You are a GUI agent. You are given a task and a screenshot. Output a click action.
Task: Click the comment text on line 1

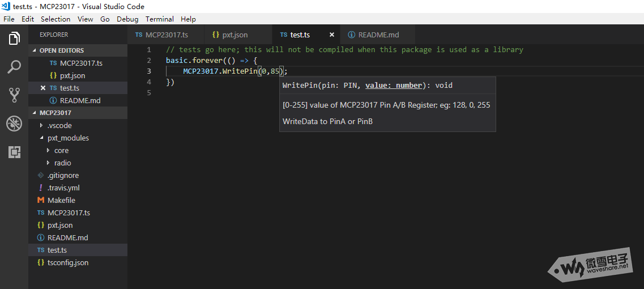(344, 50)
